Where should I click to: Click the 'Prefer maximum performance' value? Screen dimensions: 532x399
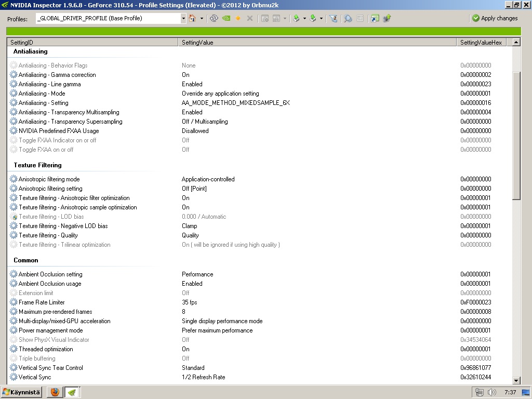click(x=217, y=330)
